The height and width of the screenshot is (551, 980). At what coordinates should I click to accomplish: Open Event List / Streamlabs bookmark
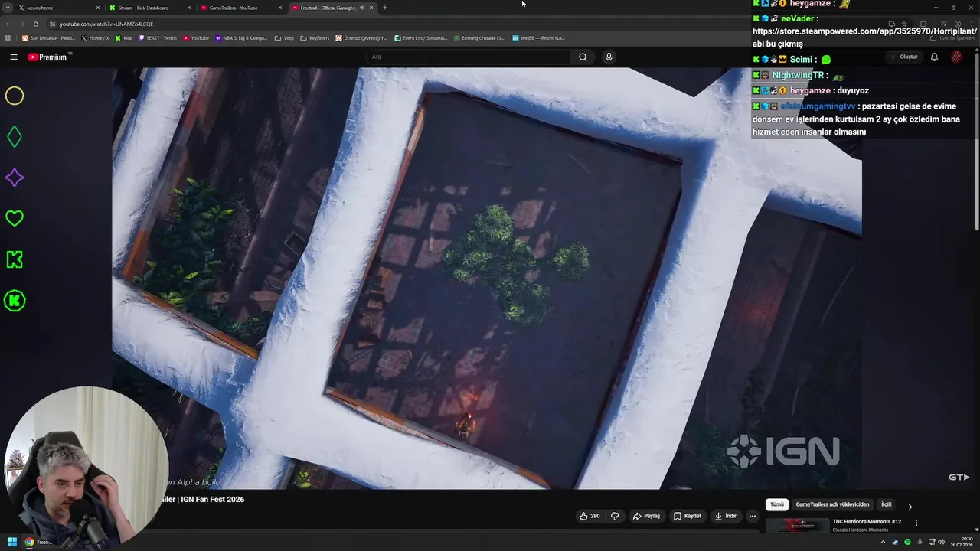pyautogui.click(x=421, y=37)
